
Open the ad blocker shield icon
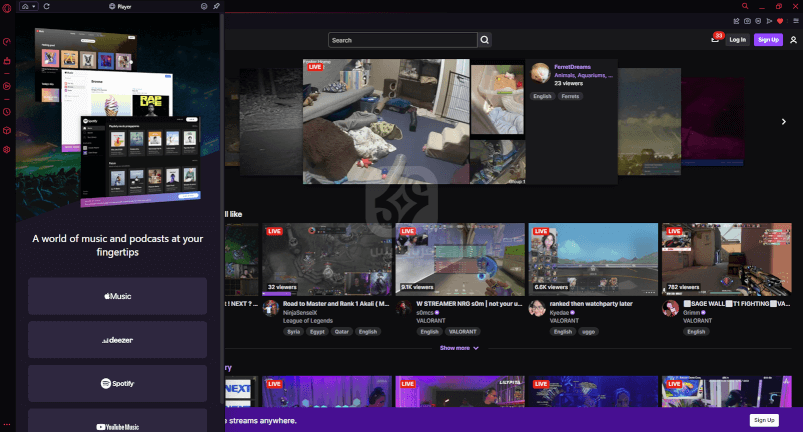[x=758, y=21]
